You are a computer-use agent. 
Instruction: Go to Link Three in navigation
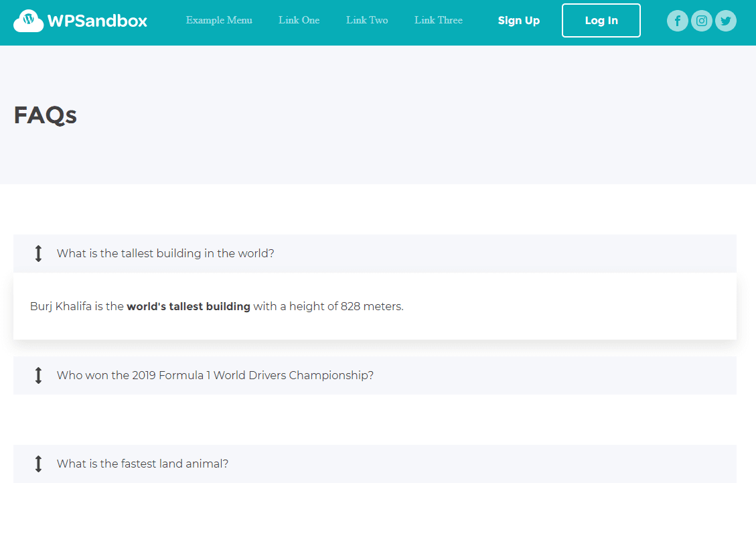(439, 20)
